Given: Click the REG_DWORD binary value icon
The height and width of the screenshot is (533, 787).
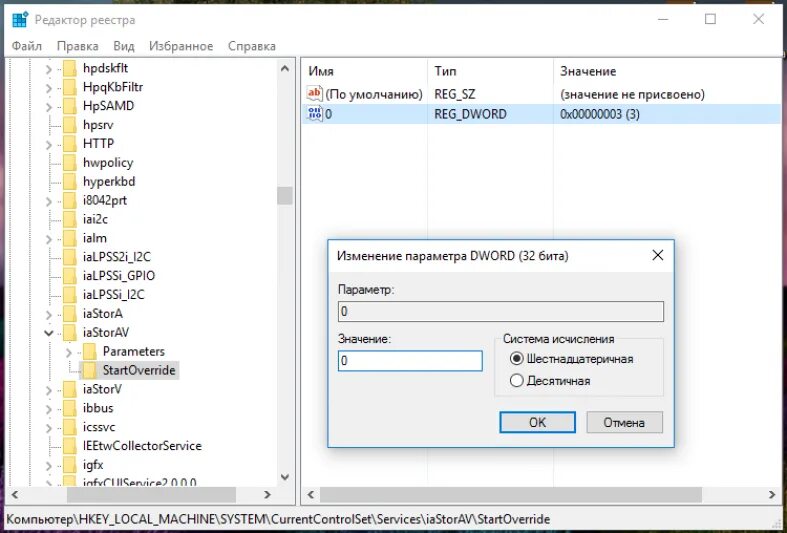Looking at the screenshot, I should pyautogui.click(x=315, y=113).
